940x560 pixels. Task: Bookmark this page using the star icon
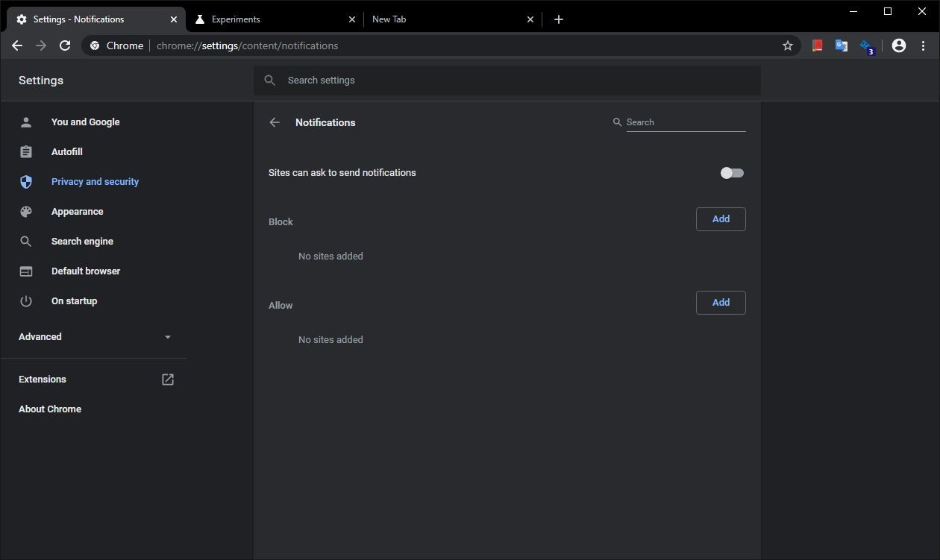[x=787, y=45]
